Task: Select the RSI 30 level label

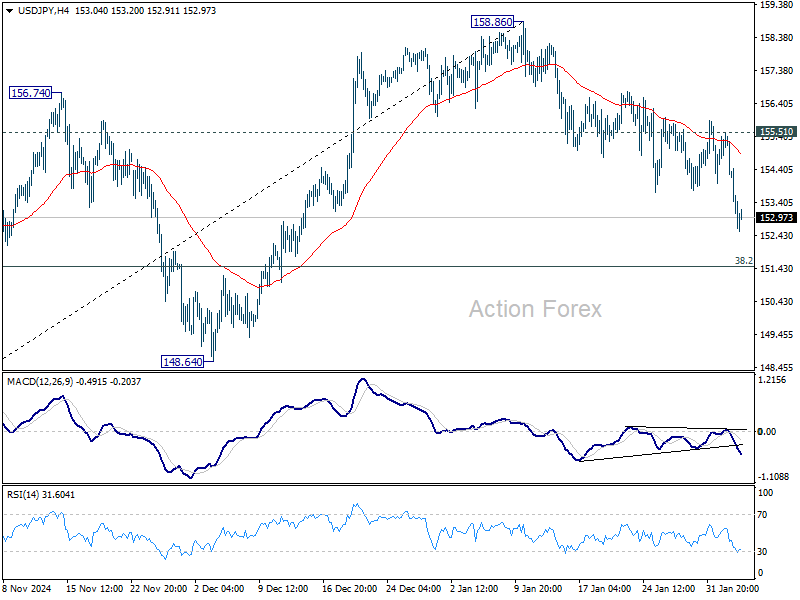Action: 762,552
